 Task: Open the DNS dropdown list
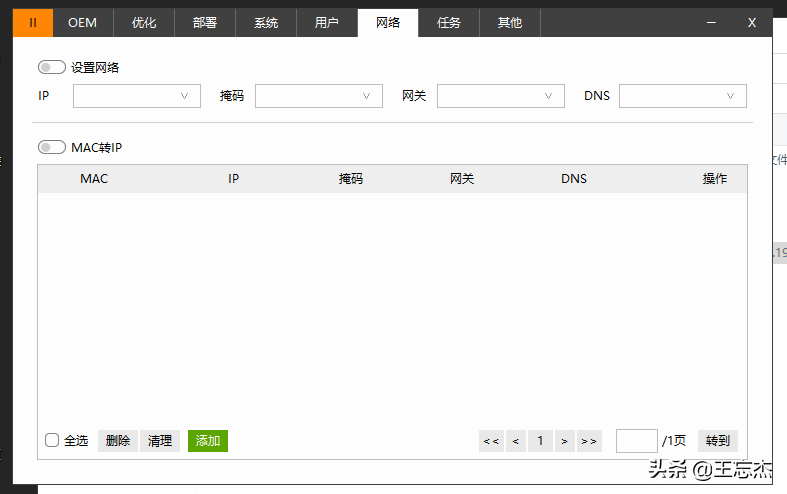[683, 96]
